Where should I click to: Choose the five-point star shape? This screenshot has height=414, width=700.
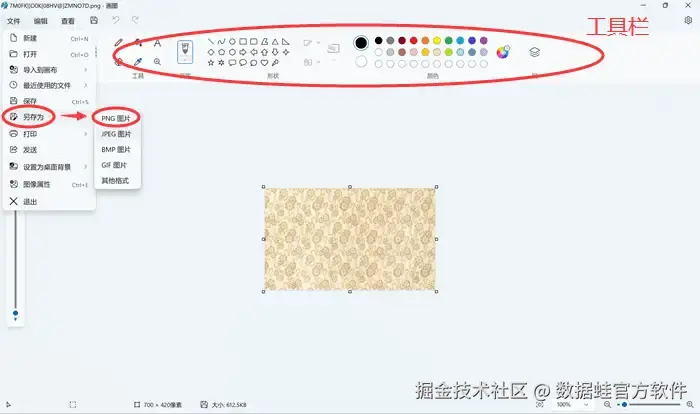click(x=211, y=63)
